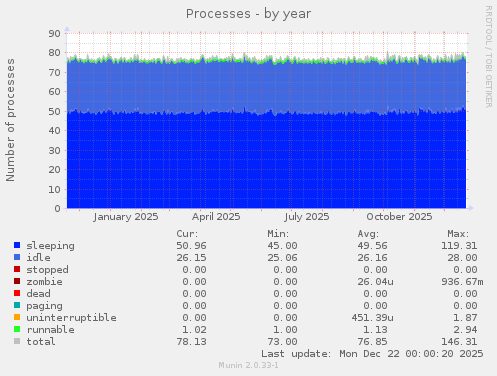Click the 'October 2025' axis label

[x=399, y=217]
